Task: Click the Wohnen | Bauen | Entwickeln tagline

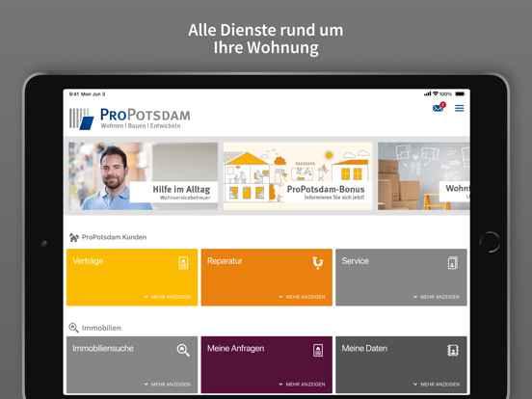Action: pos(141,126)
